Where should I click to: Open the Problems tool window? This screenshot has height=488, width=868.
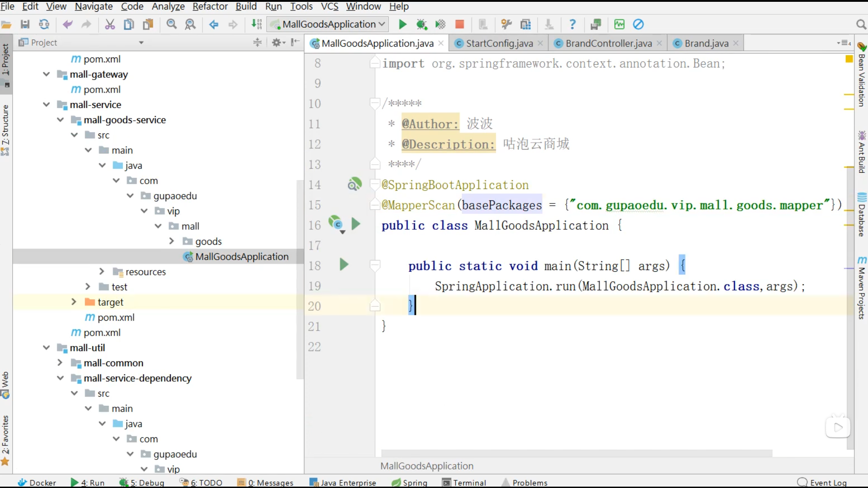525,483
